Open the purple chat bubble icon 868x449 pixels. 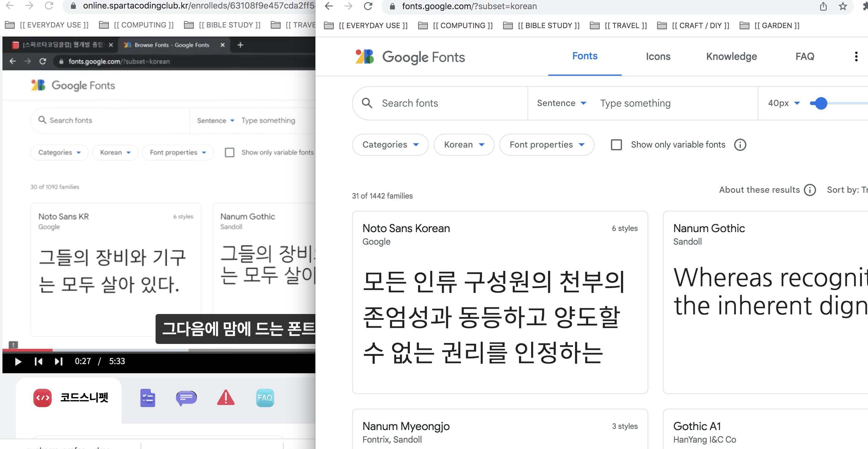(x=186, y=398)
